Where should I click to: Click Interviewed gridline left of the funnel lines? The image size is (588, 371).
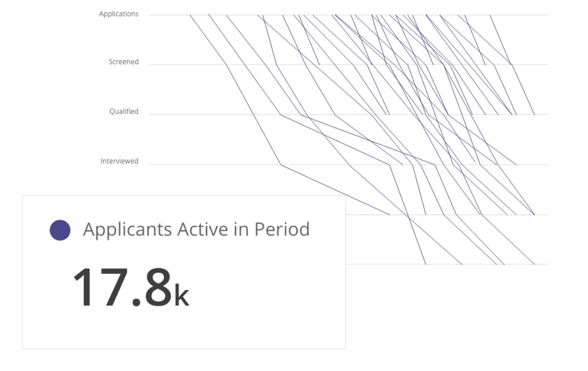tap(213, 164)
